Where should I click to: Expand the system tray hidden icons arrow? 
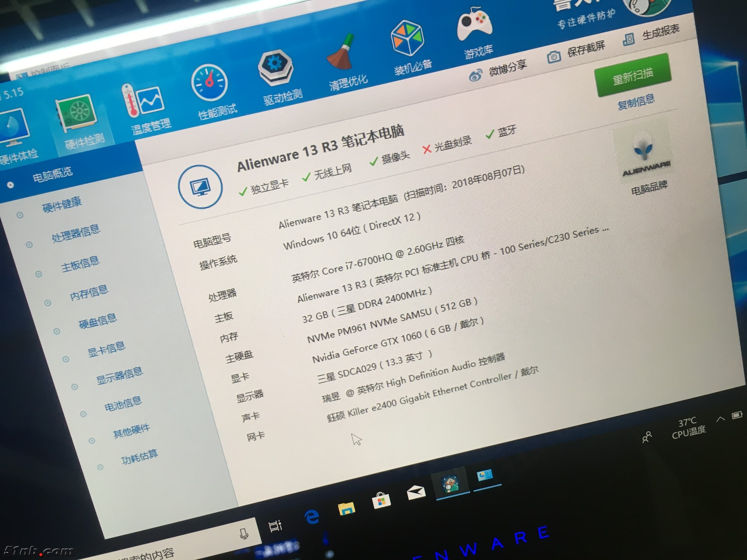720,419
